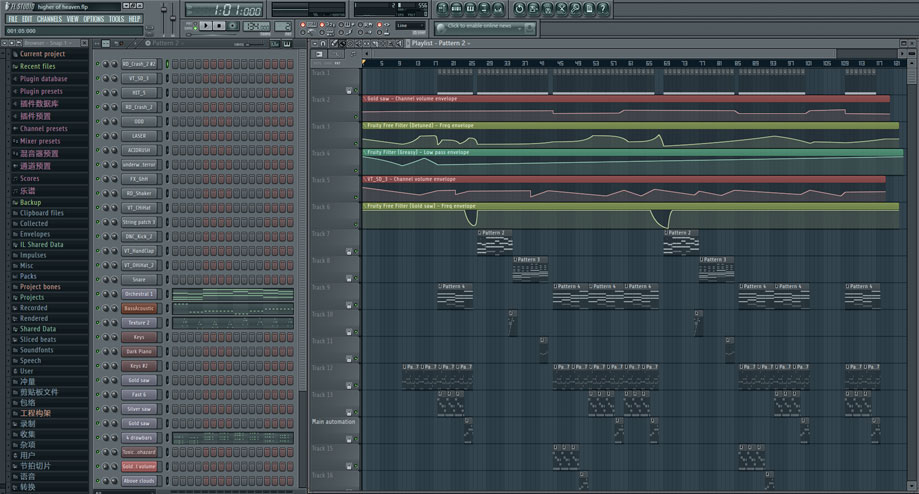Click the LASER channel button

point(139,136)
